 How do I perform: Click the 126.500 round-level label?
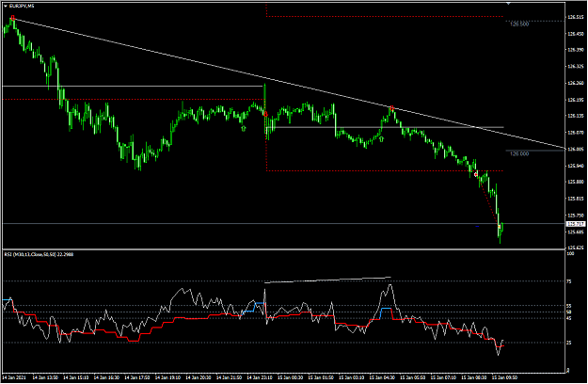click(x=519, y=24)
